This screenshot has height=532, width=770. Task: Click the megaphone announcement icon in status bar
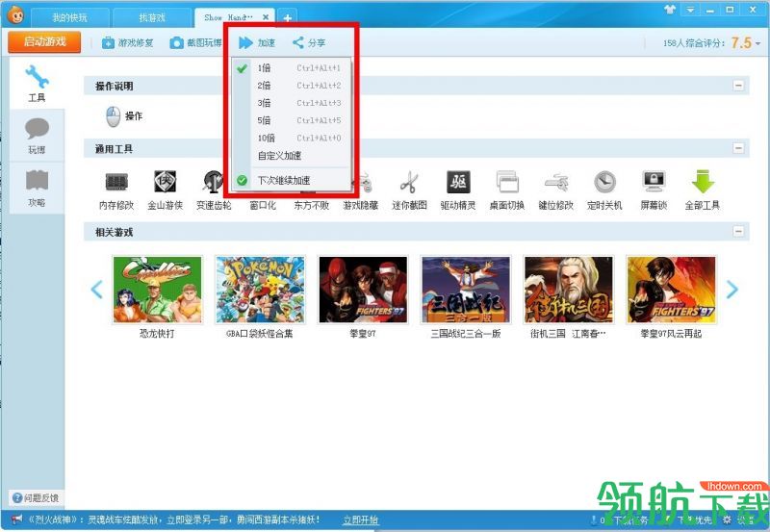coord(16,519)
